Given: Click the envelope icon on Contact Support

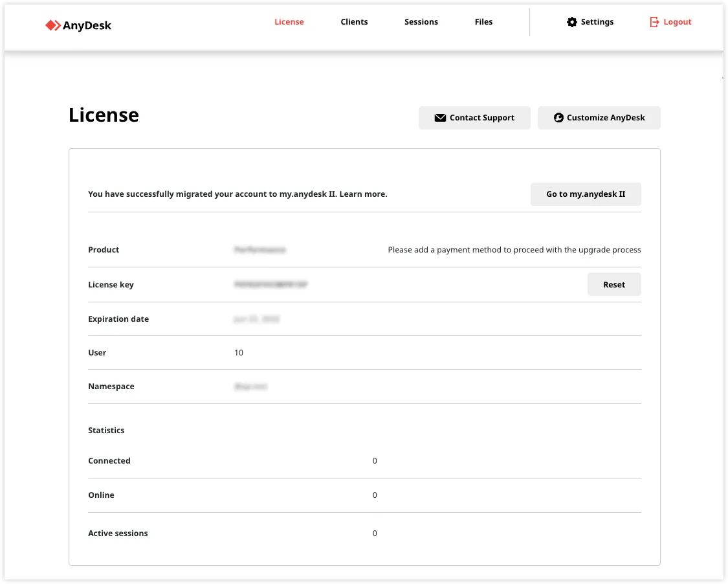Looking at the screenshot, I should [x=440, y=117].
